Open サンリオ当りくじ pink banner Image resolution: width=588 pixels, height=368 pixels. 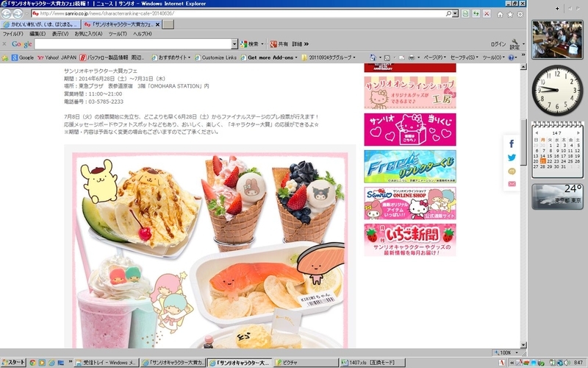[x=410, y=130]
